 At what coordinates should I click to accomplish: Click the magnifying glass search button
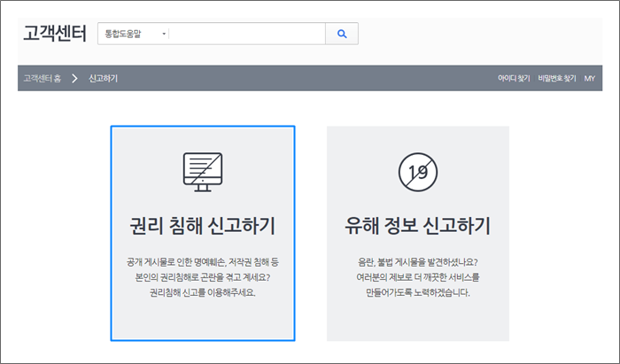(341, 35)
